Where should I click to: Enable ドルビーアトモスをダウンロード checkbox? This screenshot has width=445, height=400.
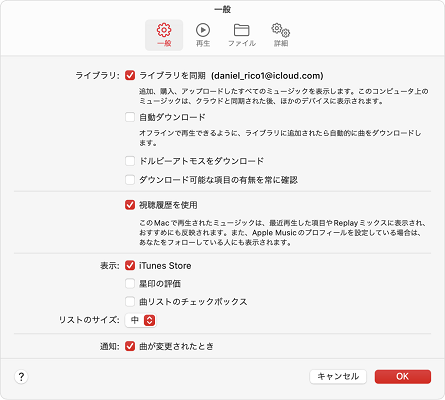[130, 161]
